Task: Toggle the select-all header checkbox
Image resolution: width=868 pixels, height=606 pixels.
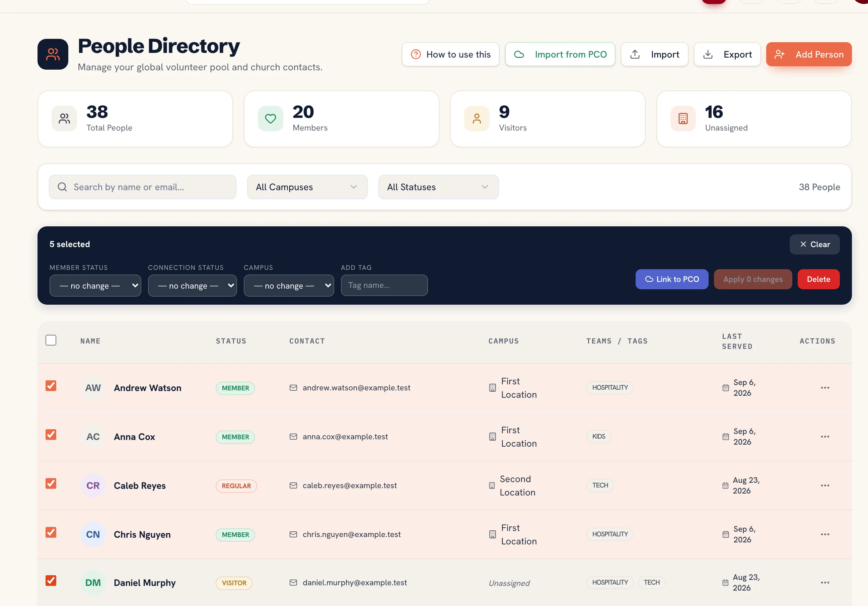Action: pos(51,340)
